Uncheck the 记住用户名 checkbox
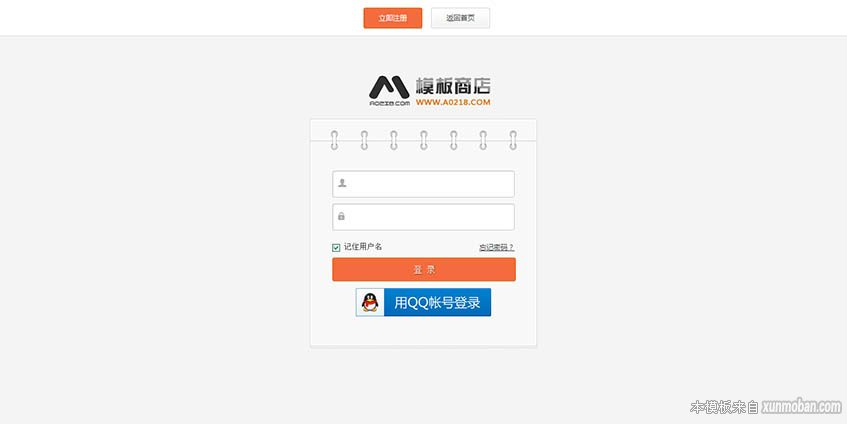The width and height of the screenshot is (847, 424). point(336,248)
